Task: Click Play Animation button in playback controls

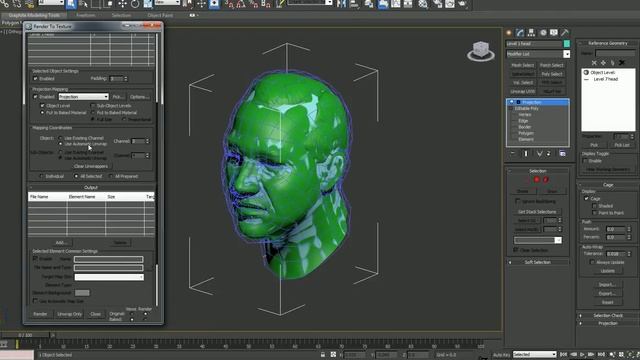Action: pyautogui.click(x=582, y=355)
